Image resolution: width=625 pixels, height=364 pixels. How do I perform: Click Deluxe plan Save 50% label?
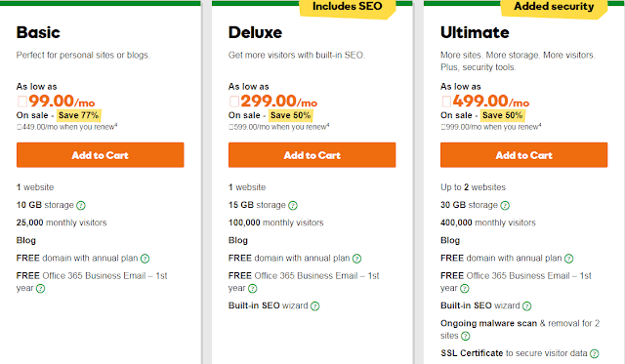(x=291, y=115)
